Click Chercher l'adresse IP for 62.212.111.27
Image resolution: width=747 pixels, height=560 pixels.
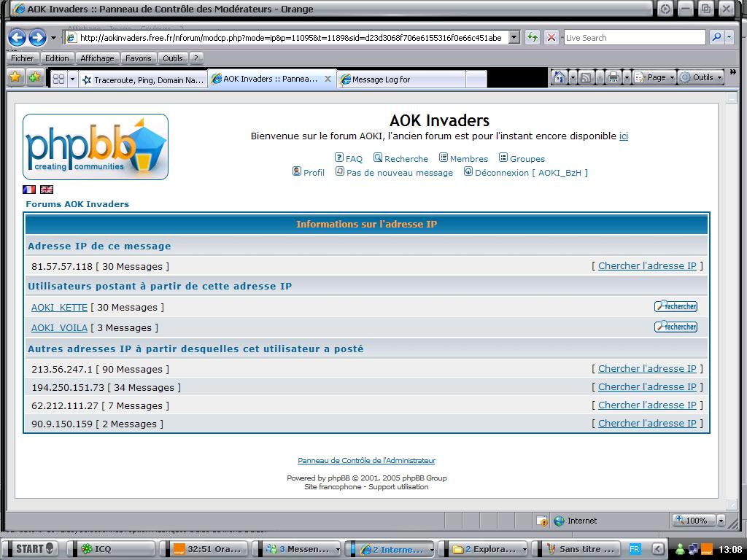pos(647,405)
